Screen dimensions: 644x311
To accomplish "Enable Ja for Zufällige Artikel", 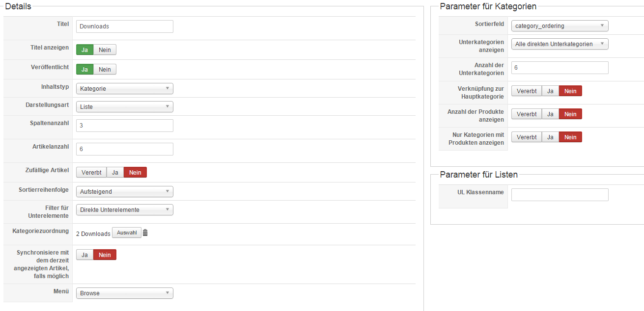I will pyautogui.click(x=115, y=173).
